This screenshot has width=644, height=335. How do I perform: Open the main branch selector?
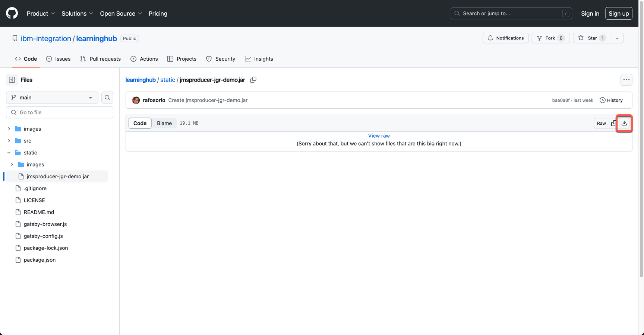pyautogui.click(x=52, y=98)
